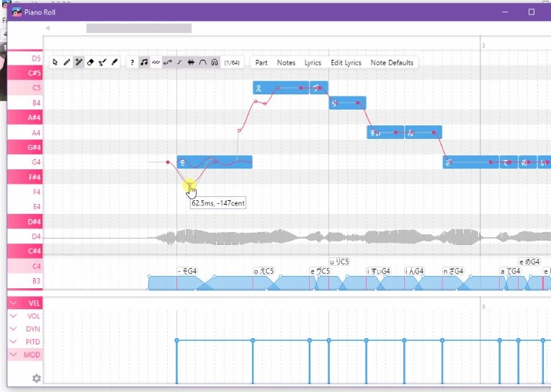Select the え note on C5

[x=281, y=87]
